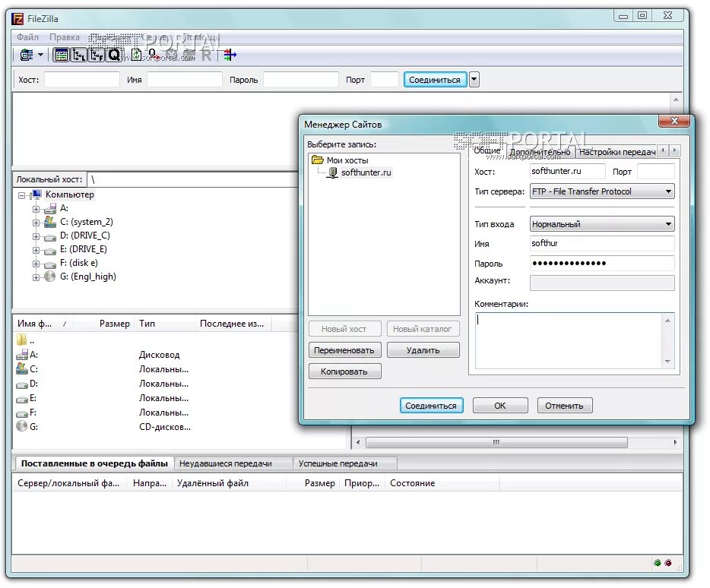Image resolution: width=710 pixels, height=588 pixels.
Task: Click the horizontal scrollbar thumb of remote pane
Action: click(x=496, y=442)
